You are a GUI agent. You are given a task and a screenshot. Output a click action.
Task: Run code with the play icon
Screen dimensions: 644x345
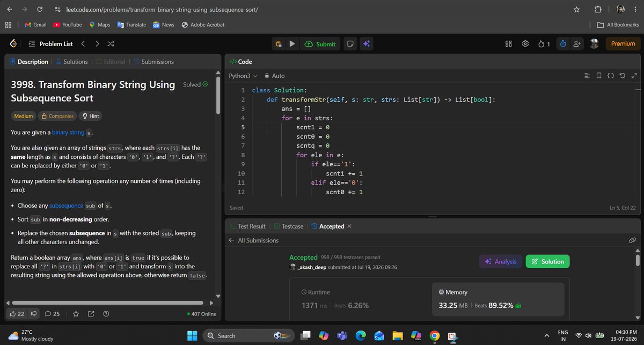[291, 44]
